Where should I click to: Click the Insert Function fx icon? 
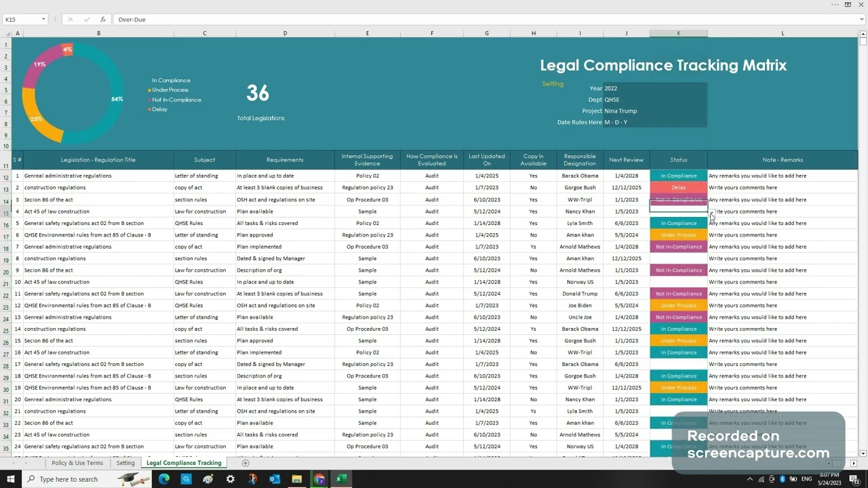103,20
